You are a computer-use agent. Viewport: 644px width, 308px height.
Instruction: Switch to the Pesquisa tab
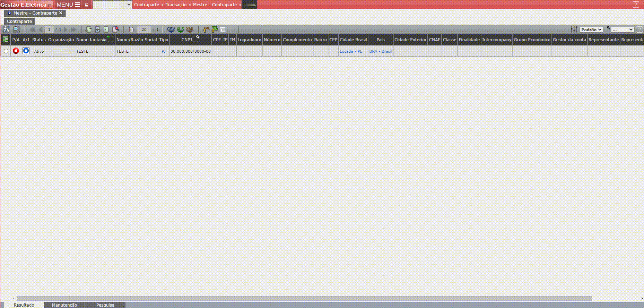click(x=105, y=305)
